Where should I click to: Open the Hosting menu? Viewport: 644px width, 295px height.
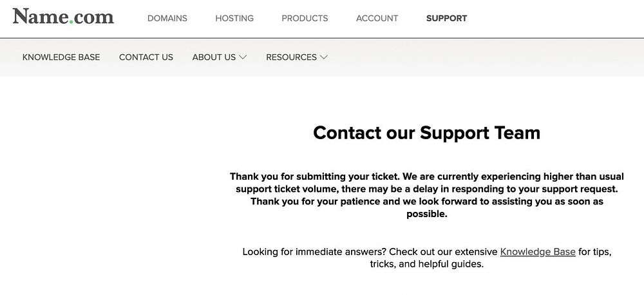coord(234,18)
